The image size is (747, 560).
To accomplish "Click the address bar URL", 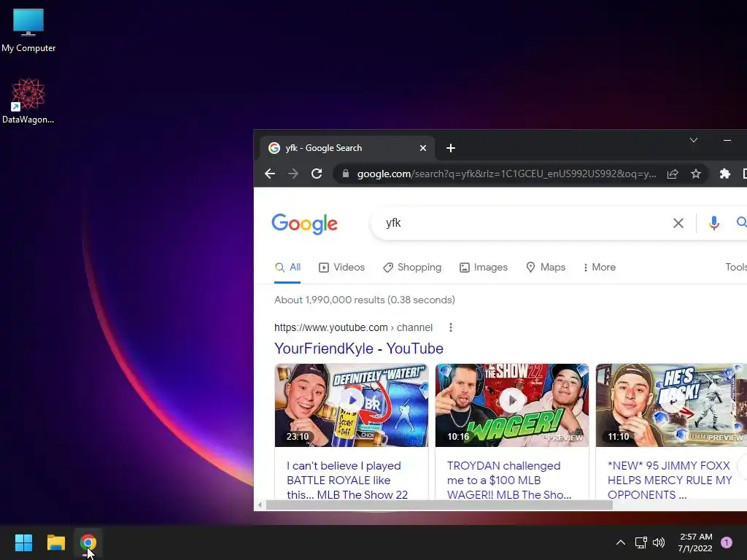I will tap(506, 174).
